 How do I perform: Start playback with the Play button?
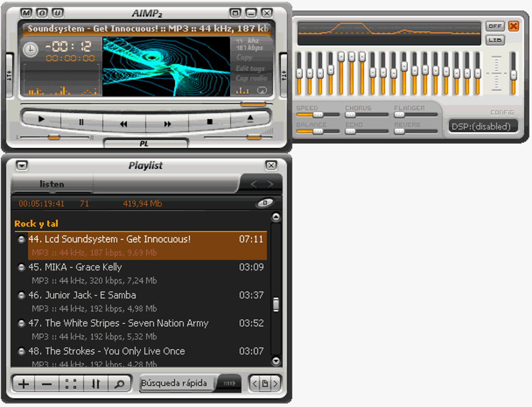tap(41, 119)
